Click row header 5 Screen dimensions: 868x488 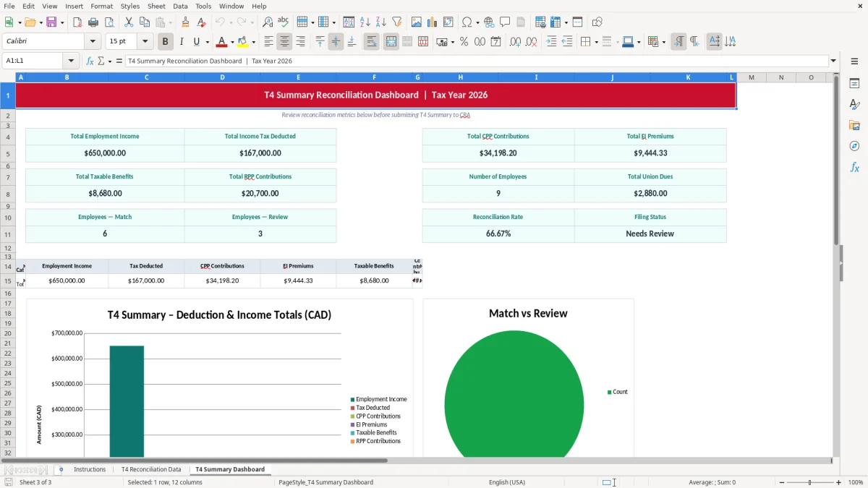pyautogui.click(x=8, y=153)
